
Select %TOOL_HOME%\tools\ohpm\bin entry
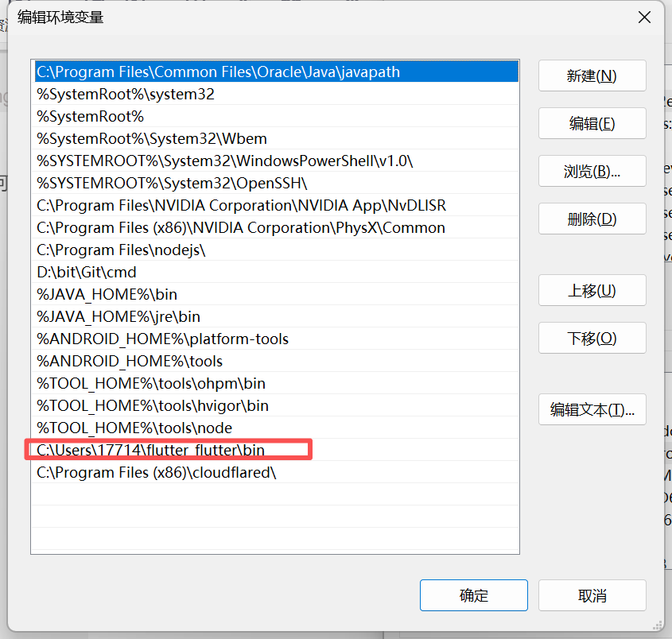point(275,383)
